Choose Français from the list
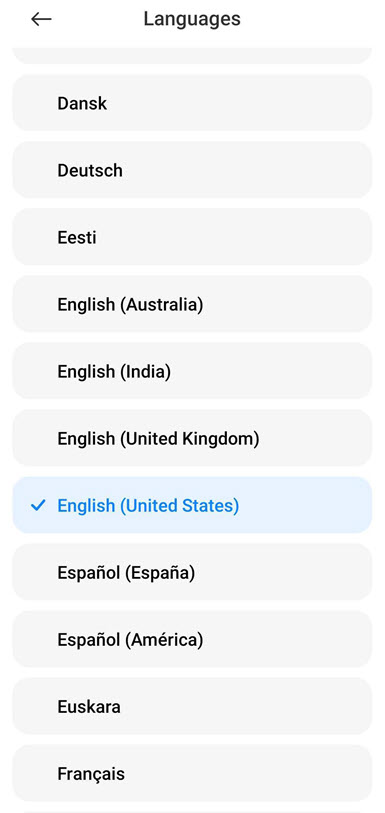 [192, 774]
